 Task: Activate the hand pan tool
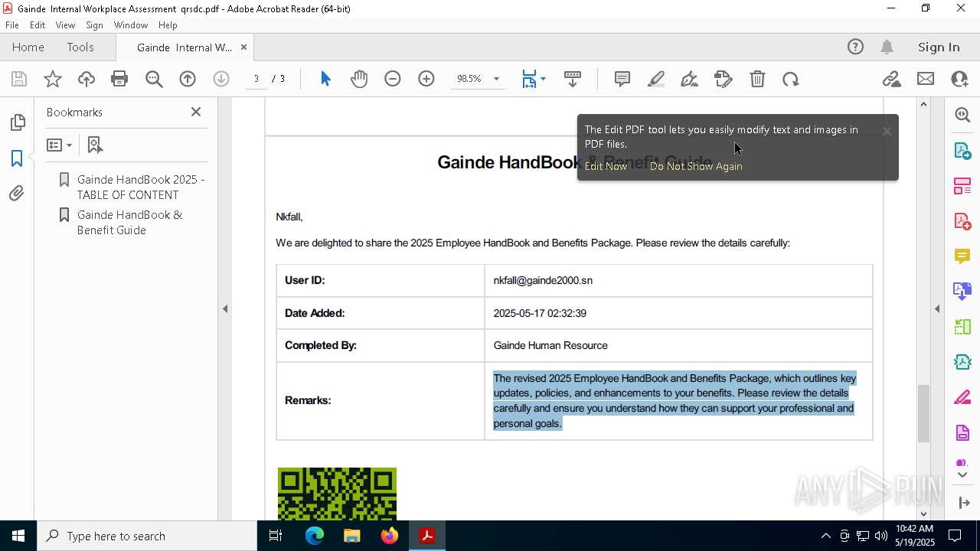tap(359, 79)
